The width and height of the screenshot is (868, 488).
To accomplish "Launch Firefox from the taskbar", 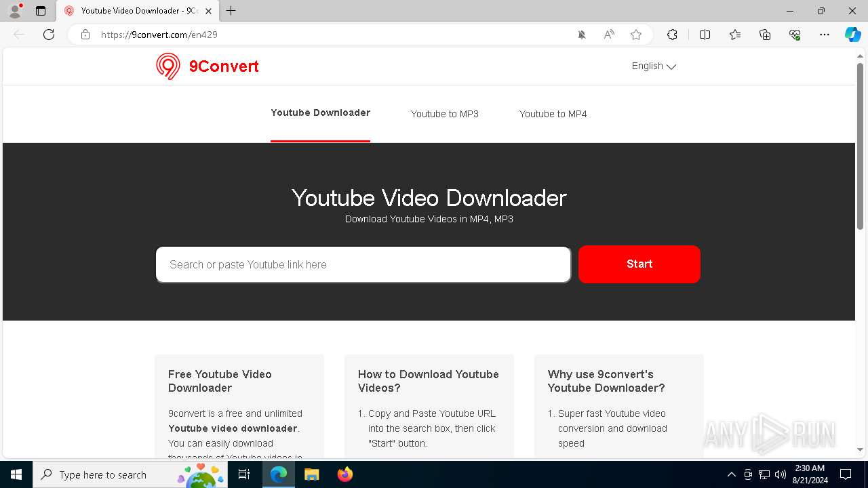I will pyautogui.click(x=345, y=474).
